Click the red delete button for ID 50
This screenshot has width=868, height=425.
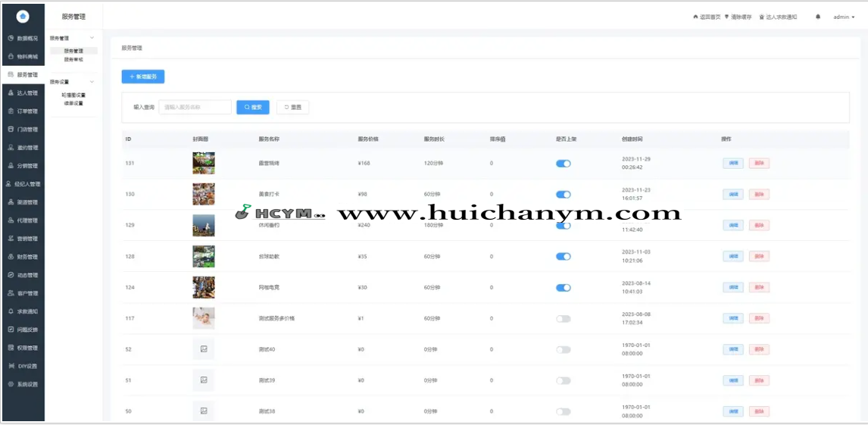click(759, 411)
